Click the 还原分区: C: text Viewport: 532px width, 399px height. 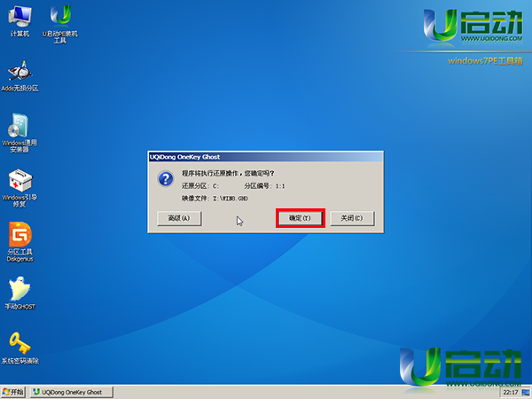(x=200, y=186)
